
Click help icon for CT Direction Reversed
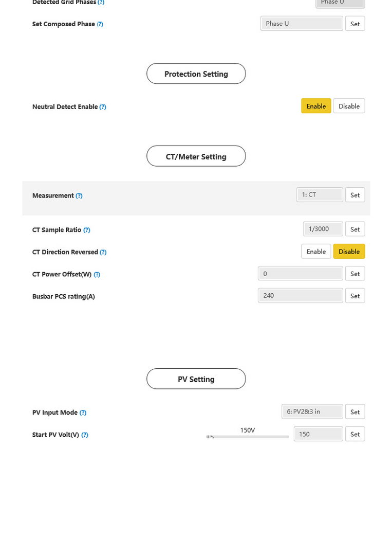[x=103, y=253]
